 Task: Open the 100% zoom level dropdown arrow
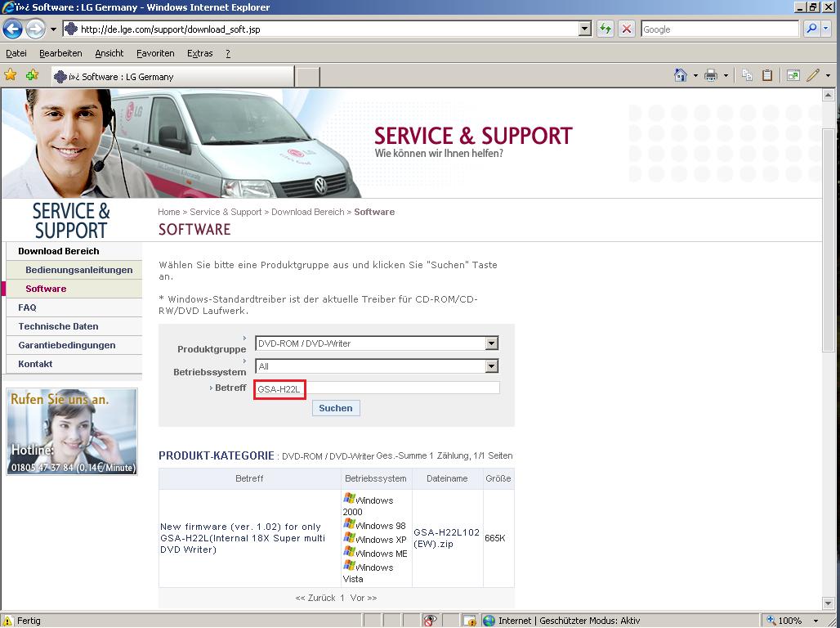click(815, 621)
